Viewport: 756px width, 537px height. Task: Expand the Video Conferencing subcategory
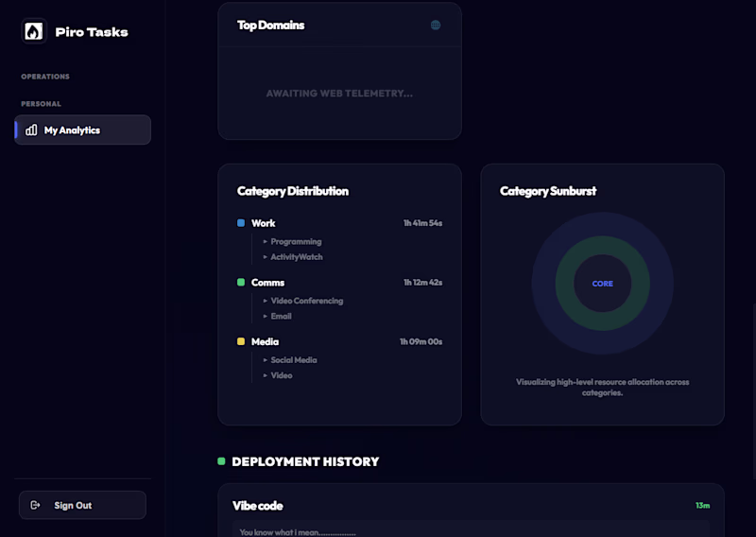pyautogui.click(x=302, y=301)
